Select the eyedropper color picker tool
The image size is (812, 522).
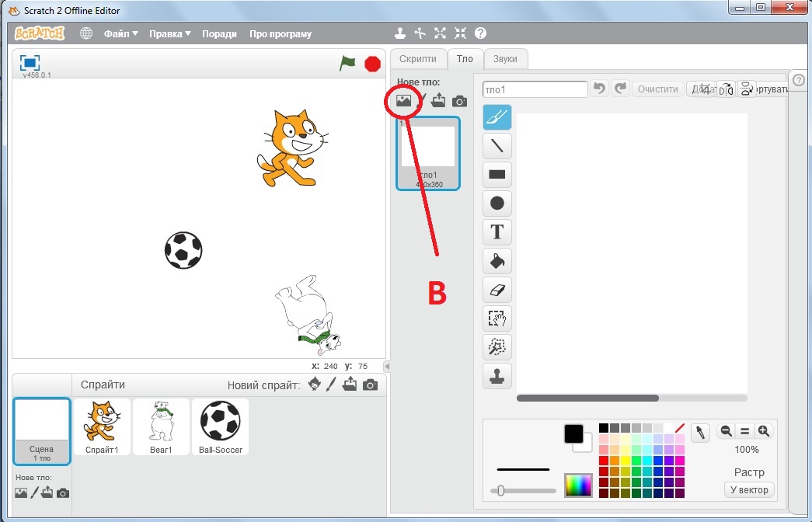[x=700, y=433]
